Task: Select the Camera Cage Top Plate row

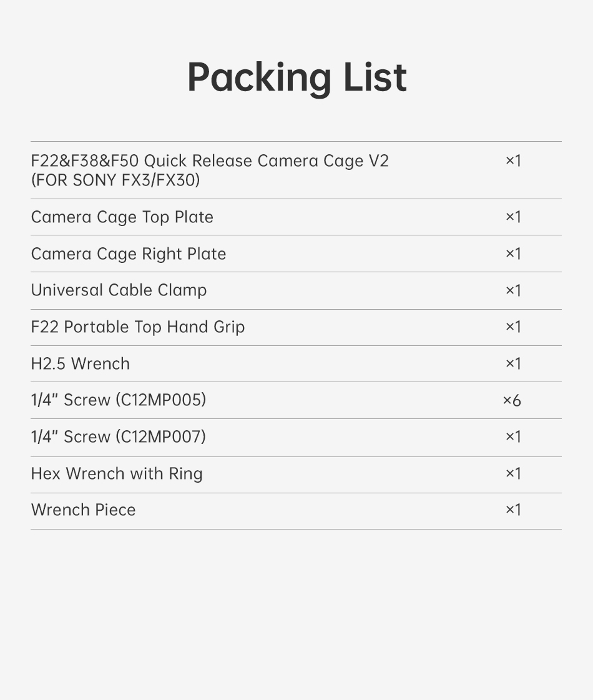Action: pyautogui.click(x=296, y=217)
